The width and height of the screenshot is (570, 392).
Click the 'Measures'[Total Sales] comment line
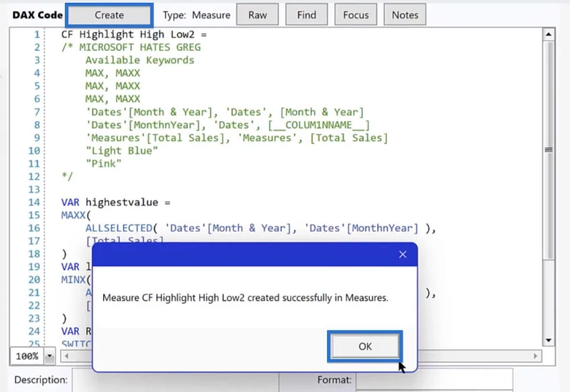237,138
